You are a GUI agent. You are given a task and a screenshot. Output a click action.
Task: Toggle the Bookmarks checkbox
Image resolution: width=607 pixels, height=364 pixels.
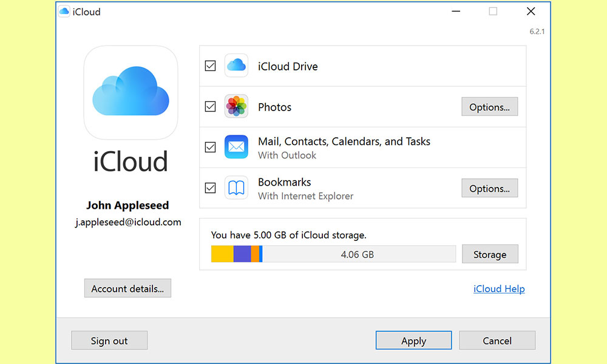coord(210,188)
